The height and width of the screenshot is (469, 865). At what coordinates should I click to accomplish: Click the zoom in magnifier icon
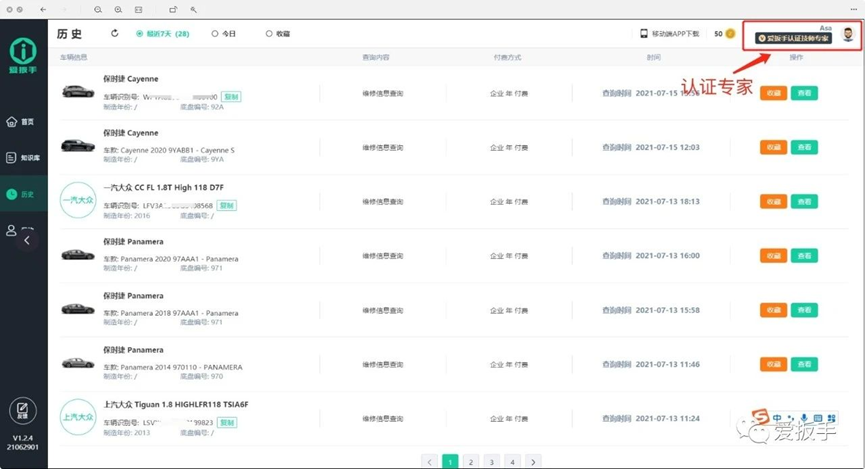tap(118, 9)
